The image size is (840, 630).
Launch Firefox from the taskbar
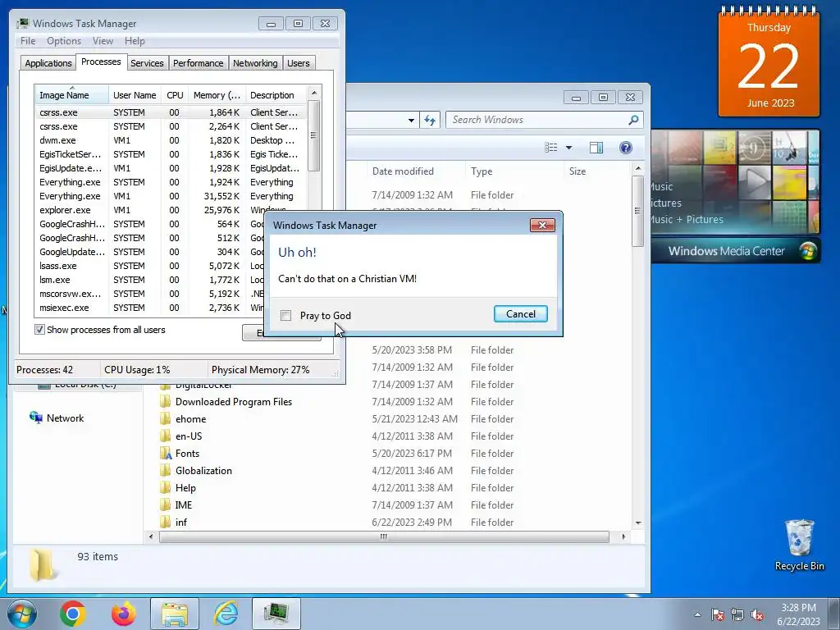pos(123,614)
